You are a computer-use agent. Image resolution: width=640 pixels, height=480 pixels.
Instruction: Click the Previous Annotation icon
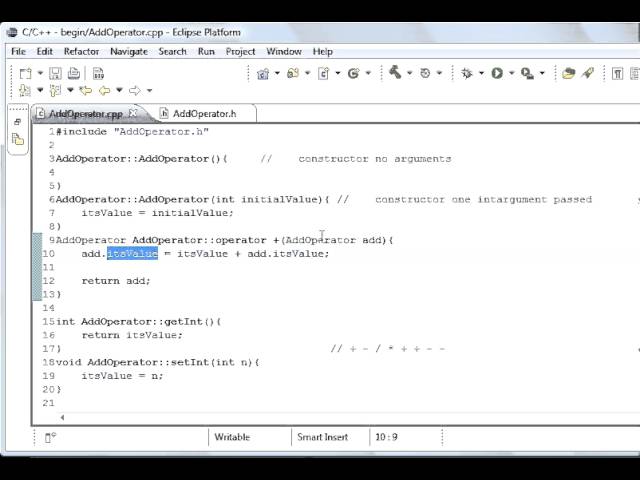(55, 90)
